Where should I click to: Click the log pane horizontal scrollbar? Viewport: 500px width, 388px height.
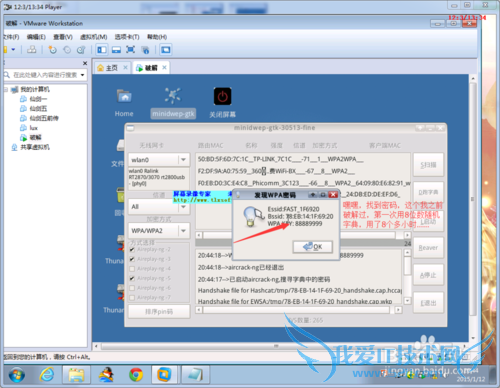pyautogui.click(x=299, y=310)
